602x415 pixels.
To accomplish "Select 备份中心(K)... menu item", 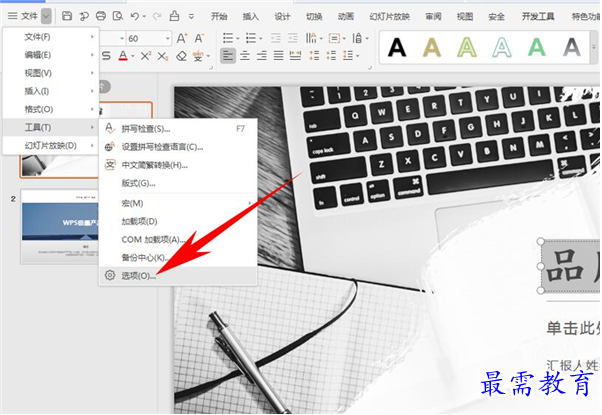I will [x=178, y=257].
